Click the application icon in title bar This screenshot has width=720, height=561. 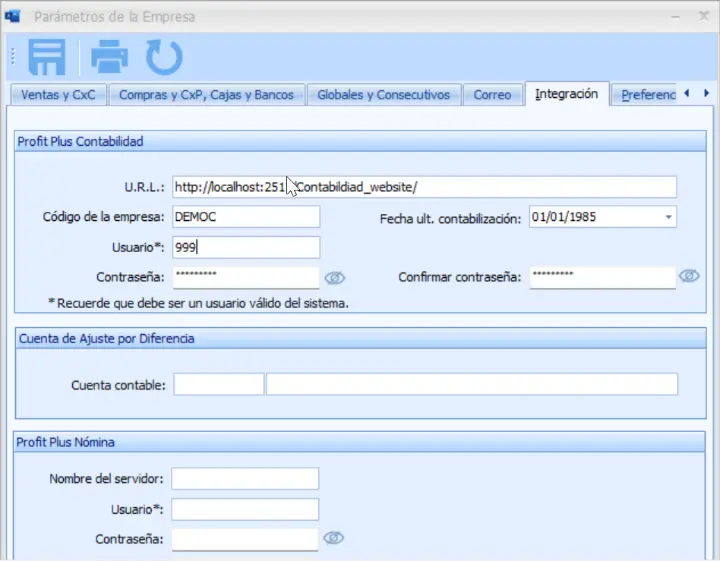point(13,16)
